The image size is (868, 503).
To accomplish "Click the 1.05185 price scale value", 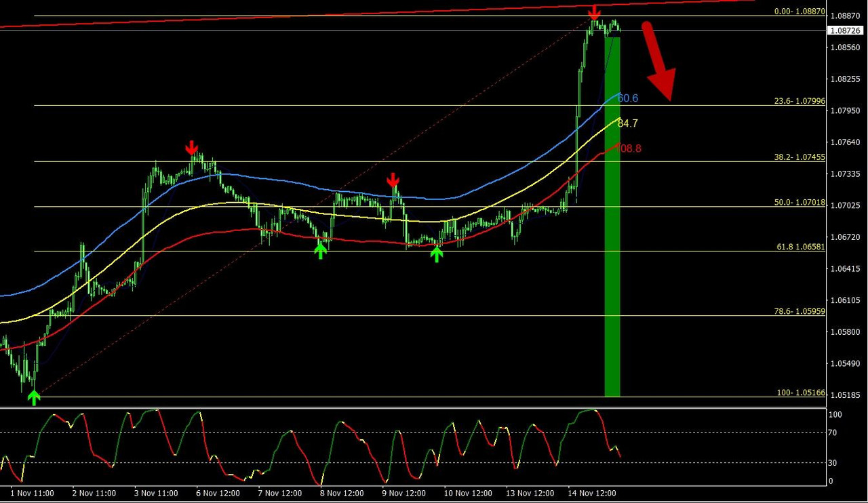I will pyautogui.click(x=845, y=395).
